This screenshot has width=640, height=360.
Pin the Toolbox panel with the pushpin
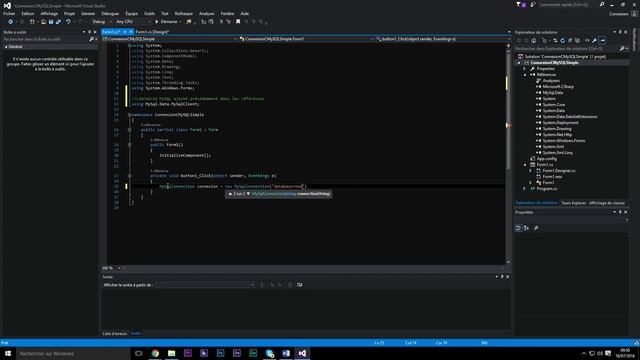pyautogui.click(x=90, y=32)
